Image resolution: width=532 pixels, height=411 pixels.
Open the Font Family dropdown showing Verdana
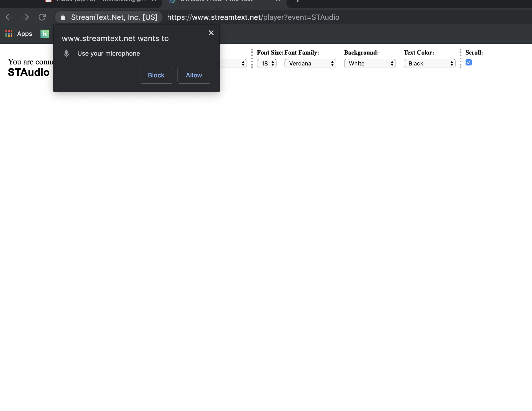[x=310, y=63]
